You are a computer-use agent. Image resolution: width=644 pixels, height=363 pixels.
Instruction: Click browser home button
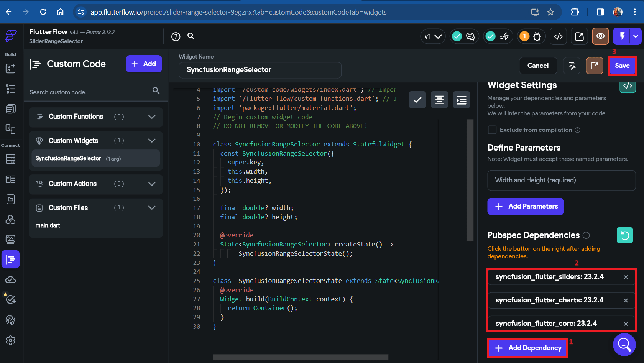pos(60,12)
